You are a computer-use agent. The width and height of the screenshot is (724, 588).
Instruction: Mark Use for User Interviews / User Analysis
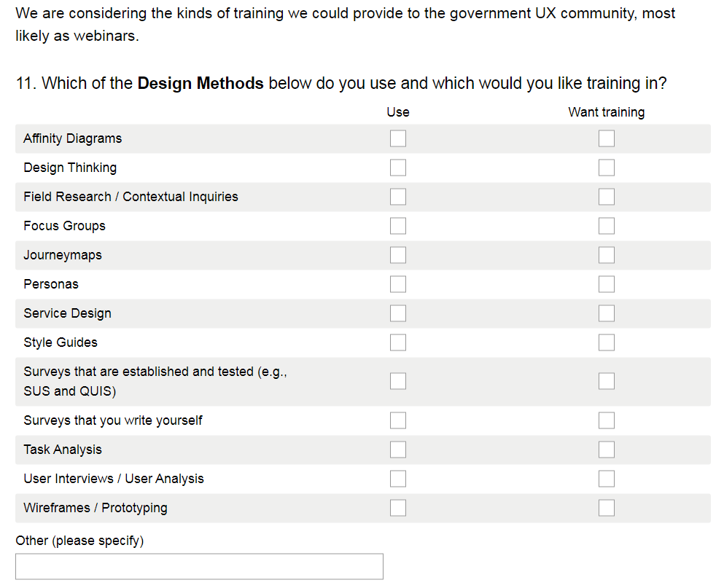click(397, 479)
